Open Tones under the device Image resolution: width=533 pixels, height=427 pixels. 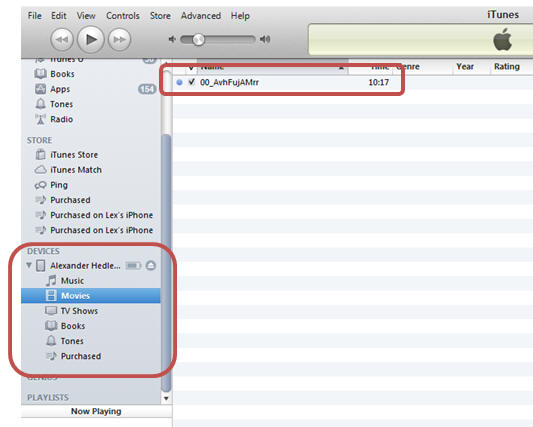pos(72,341)
